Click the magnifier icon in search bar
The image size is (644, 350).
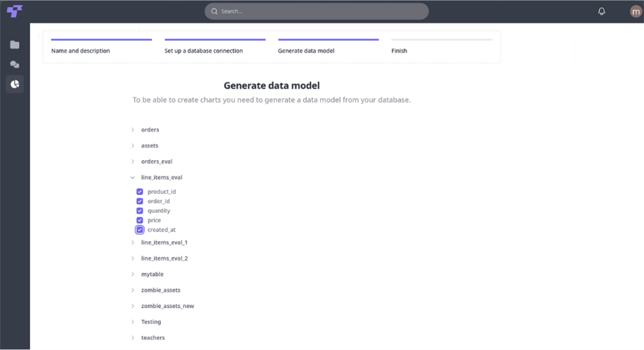214,11
